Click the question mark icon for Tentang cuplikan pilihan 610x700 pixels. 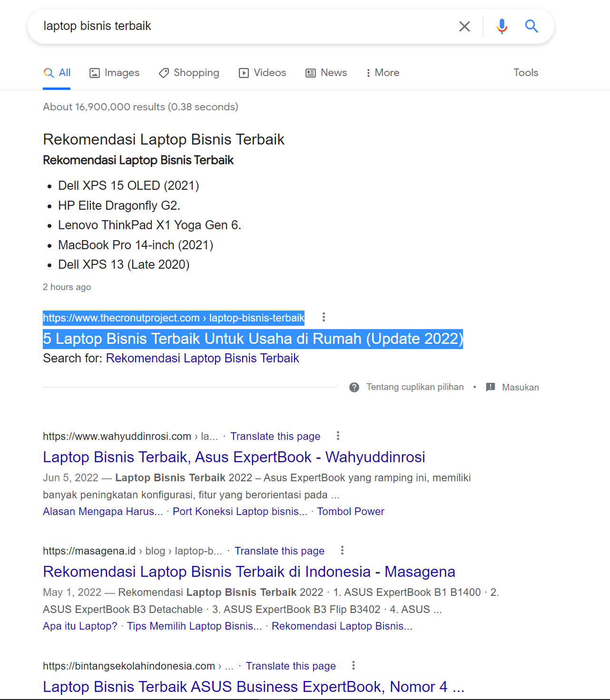coord(354,387)
